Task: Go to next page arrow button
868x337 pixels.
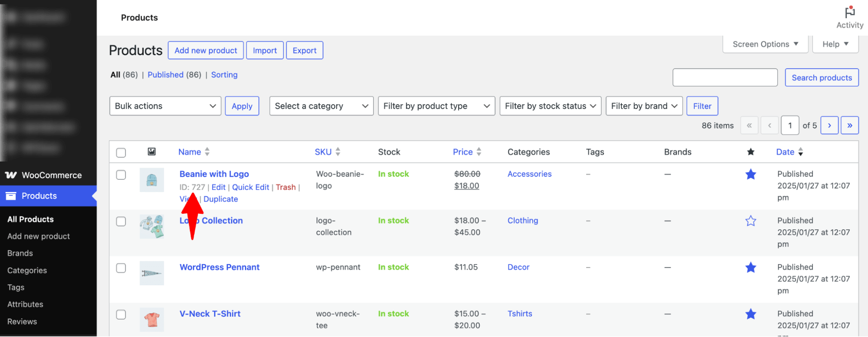Action: click(829, 126)
